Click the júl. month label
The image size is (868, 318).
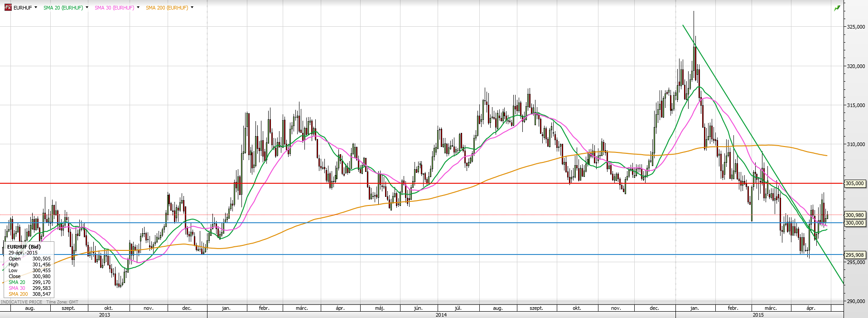(458, 308)
